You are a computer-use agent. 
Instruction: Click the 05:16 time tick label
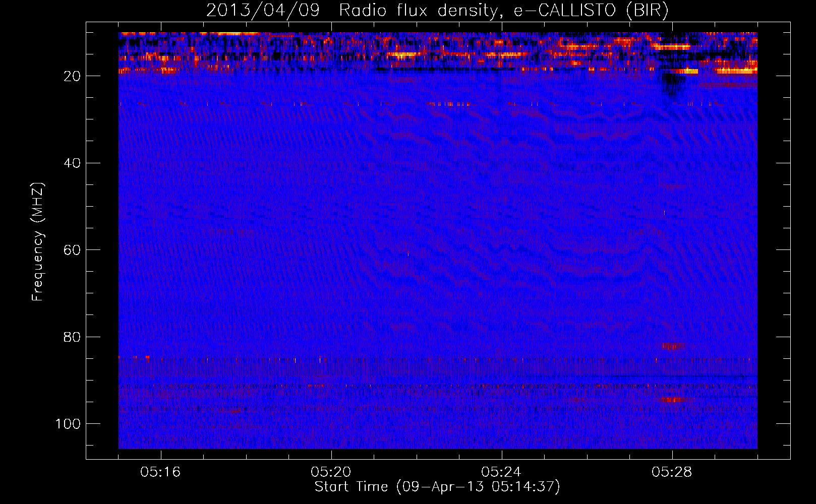160,472
